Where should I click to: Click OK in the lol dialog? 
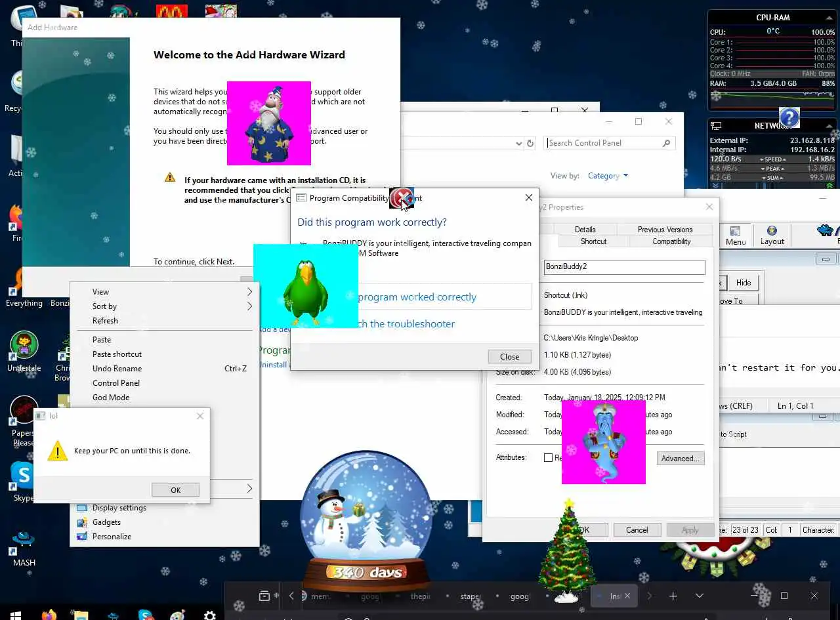[x=175, y=490]
